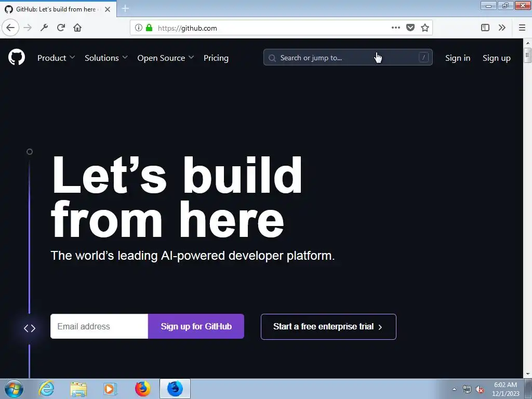Click the slash shortcut hint in search
This screenshot has width=532, height=399.
pyautogui.click(x=423, y=57)
